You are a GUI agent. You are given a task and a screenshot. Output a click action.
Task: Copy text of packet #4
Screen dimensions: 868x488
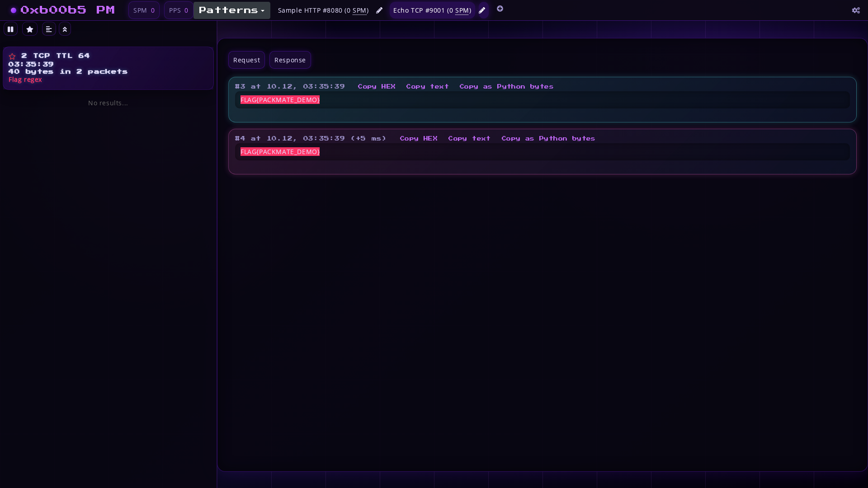469,138
